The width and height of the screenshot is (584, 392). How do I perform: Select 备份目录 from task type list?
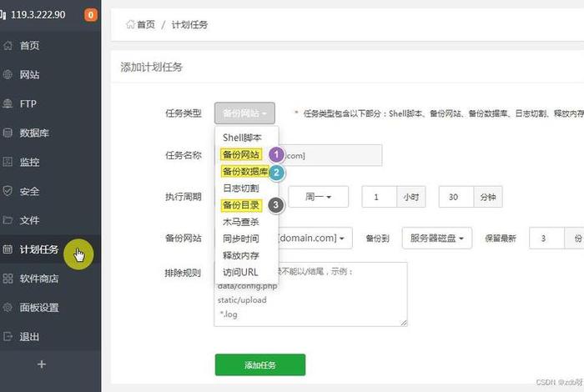point(241,205)
